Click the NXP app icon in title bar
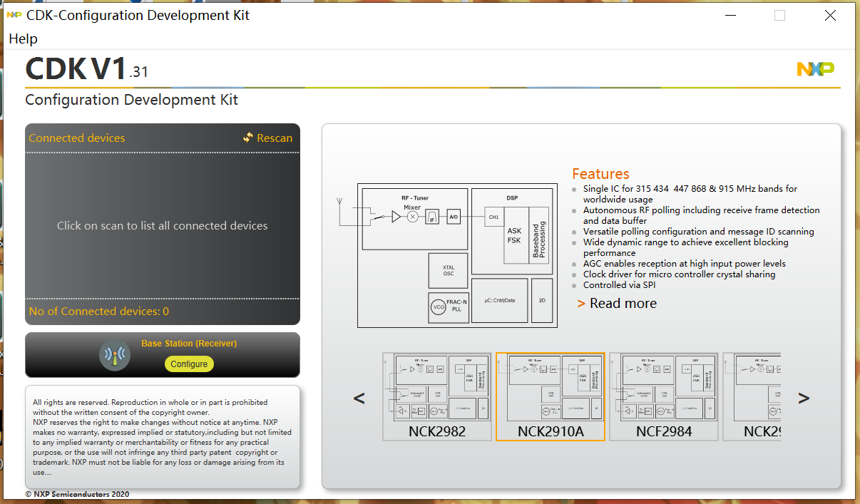The height and width of the screenshot is (504, 860). pyautogui.click(x=14, y=15)
